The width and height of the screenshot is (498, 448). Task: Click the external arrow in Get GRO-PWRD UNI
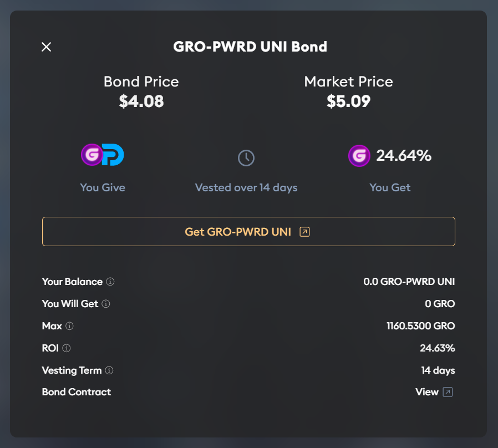(x=304, y=232)
